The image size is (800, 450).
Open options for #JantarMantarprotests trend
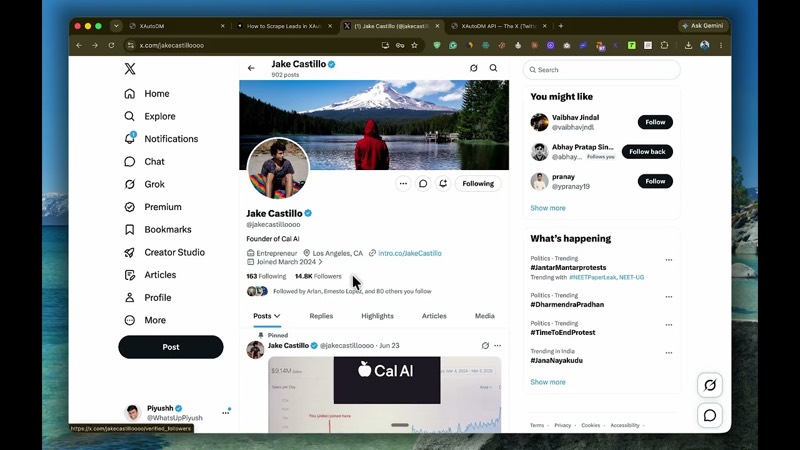(668, 260)
